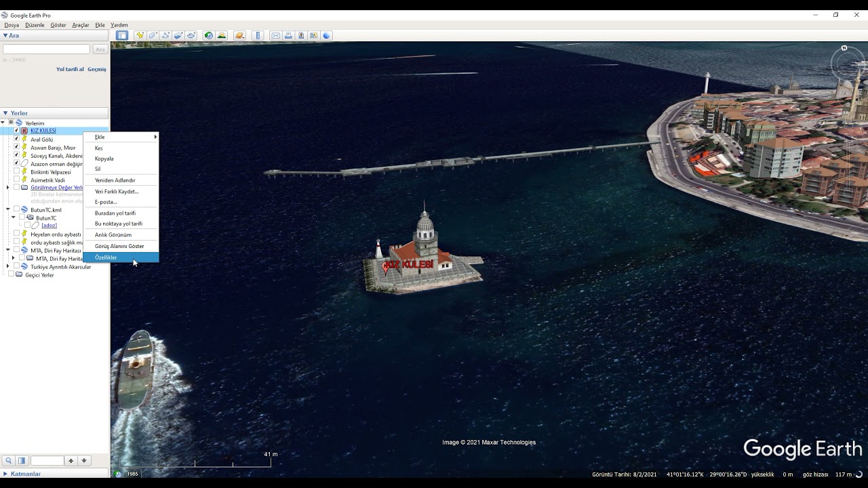Select Heyelan ordu aybastı placemark row
Viewport: 868px width, 488px height.
pos(56,235)
